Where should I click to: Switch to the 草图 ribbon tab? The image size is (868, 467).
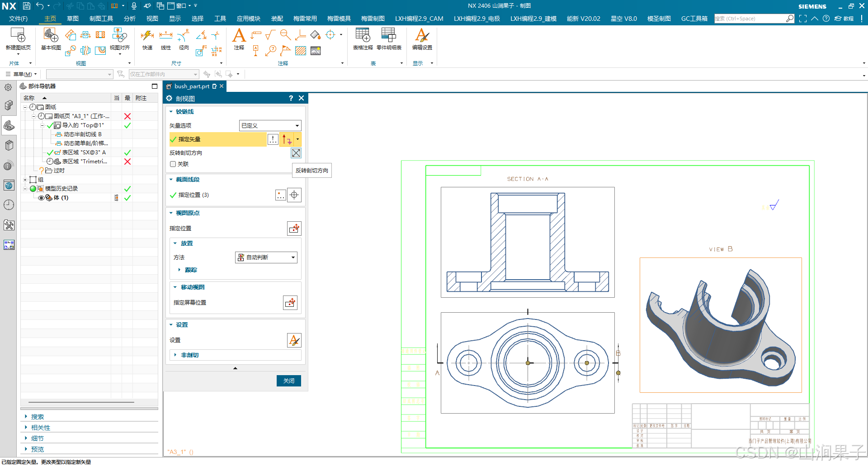coord(72,19)
